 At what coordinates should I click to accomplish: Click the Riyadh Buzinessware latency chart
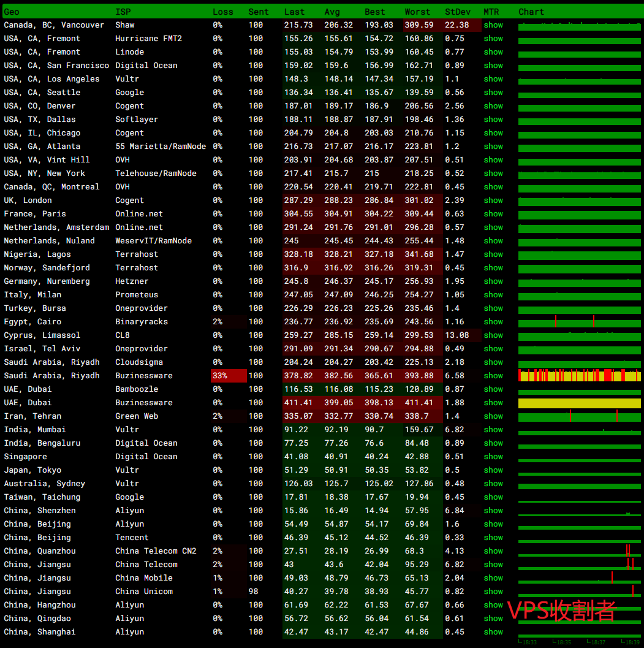pos(579,376)
